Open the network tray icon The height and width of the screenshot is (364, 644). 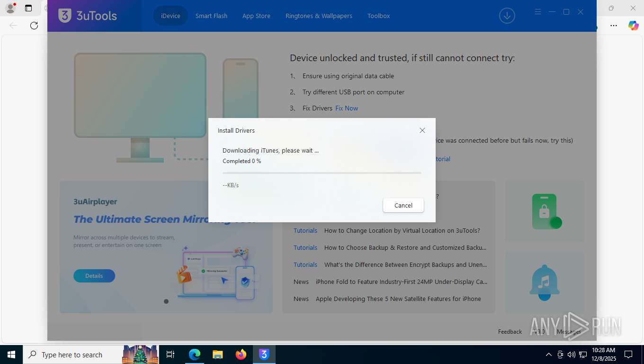(x=583, y=355)
